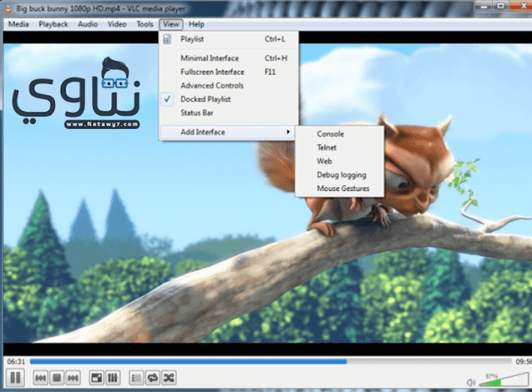Add the Web interface
532x392 pixels.
[340, 161]
